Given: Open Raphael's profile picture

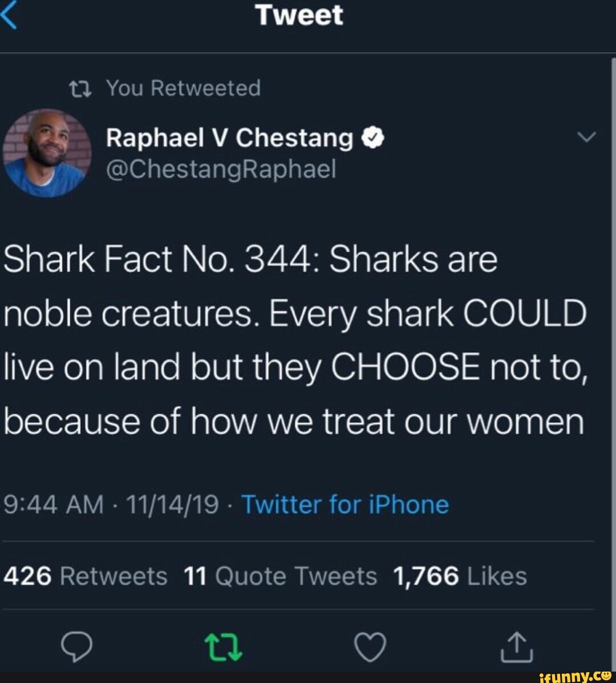Looking at the screenshot, I should [47, 153].
